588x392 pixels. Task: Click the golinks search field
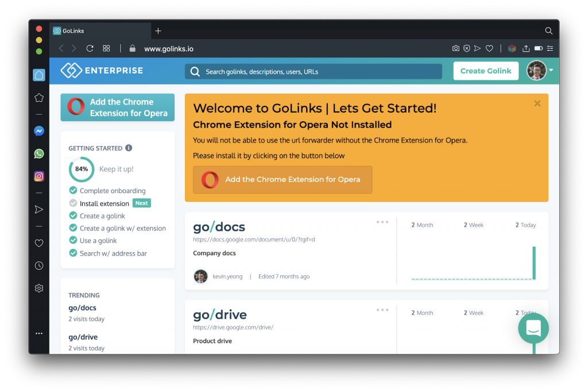(313, 71)
